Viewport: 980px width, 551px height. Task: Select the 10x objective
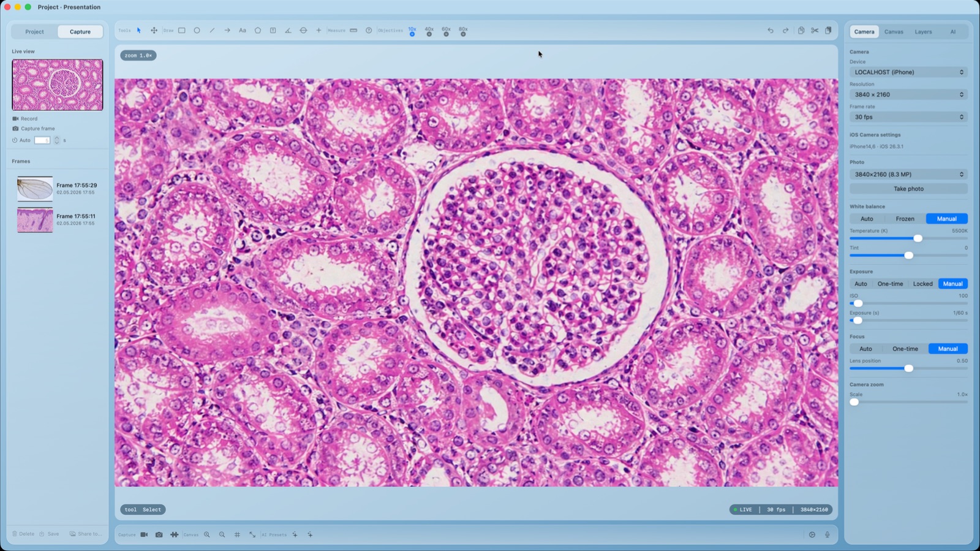[x=412, y=31]
